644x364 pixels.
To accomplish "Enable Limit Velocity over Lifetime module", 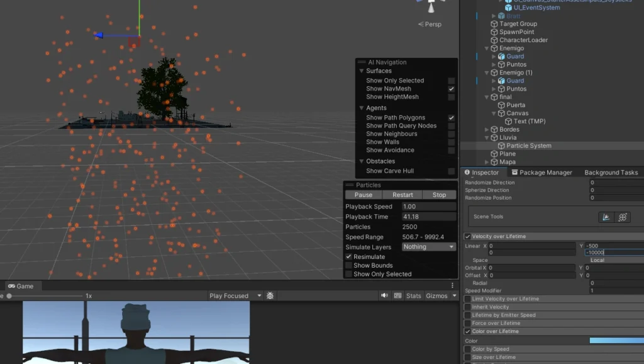I will (x=467, y=299).
